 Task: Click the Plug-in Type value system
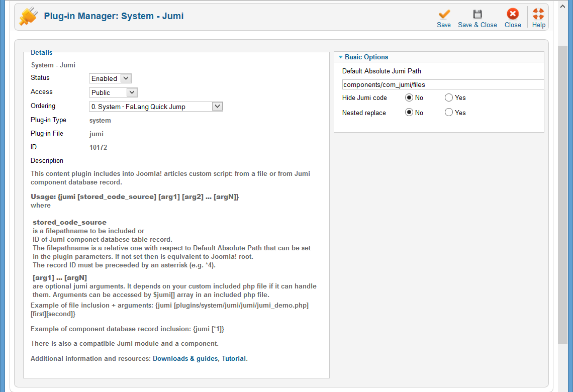tap(100, 121)
